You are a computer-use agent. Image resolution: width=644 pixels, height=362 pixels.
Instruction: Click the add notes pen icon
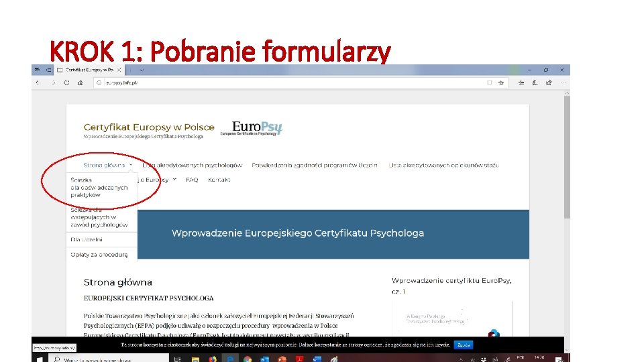tap(535, 82)
